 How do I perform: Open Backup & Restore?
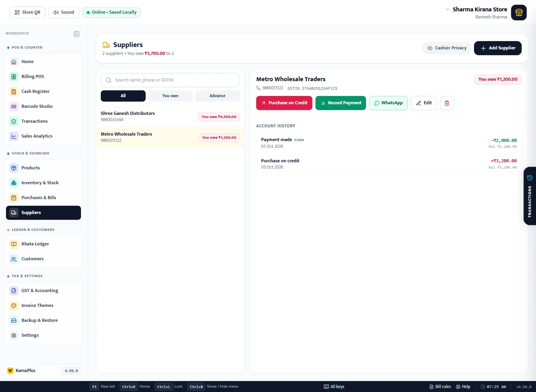[x=43, y=320]
